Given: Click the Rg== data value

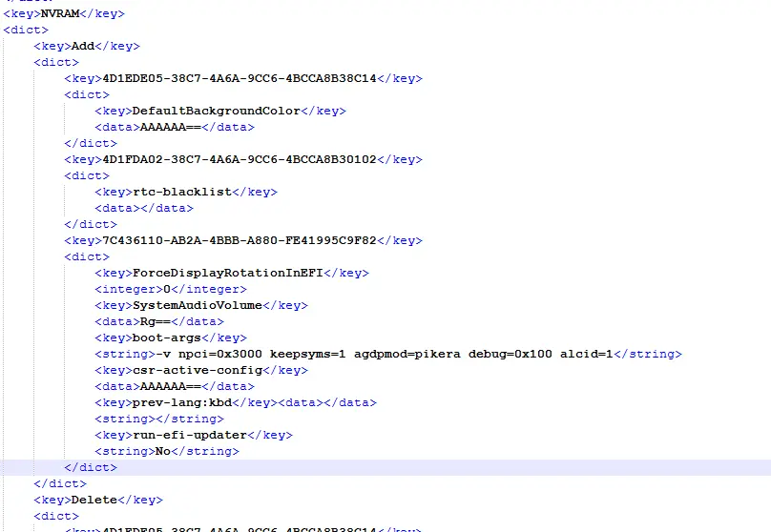Looking at the screenshot, I should click(156, 321).
